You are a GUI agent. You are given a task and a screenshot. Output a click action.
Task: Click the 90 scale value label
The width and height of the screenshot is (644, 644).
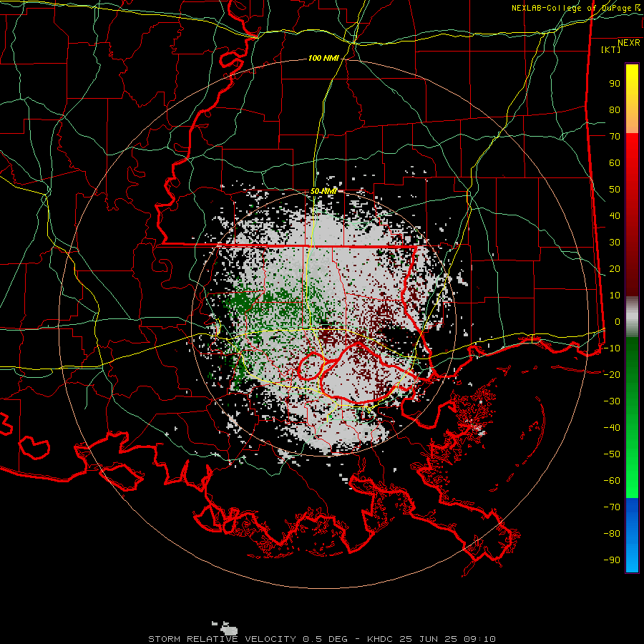click(x=615, y=84)
